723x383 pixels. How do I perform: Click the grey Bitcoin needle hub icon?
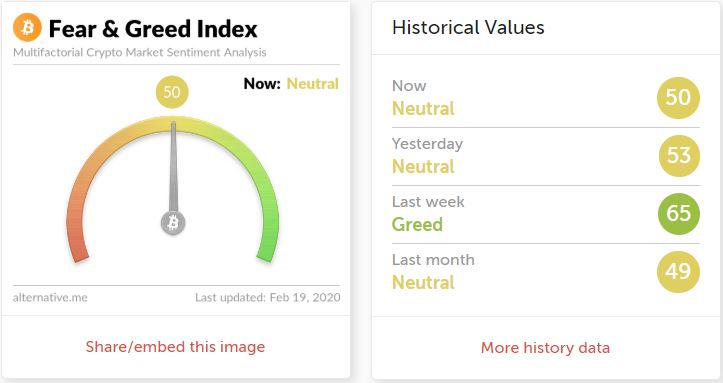[173, 223]
